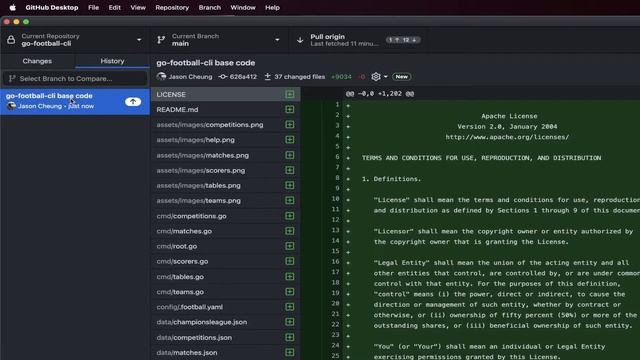Open the diff settings gear menu
The height and width of the screenshot is (360, 640).
pos(379,77)
